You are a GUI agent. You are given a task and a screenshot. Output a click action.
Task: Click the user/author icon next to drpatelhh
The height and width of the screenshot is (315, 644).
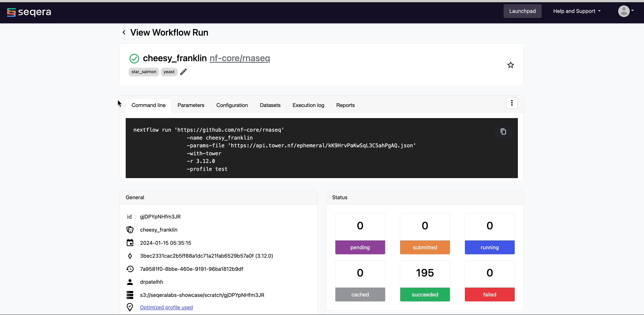pyautogui.click(x=130, y=282)
